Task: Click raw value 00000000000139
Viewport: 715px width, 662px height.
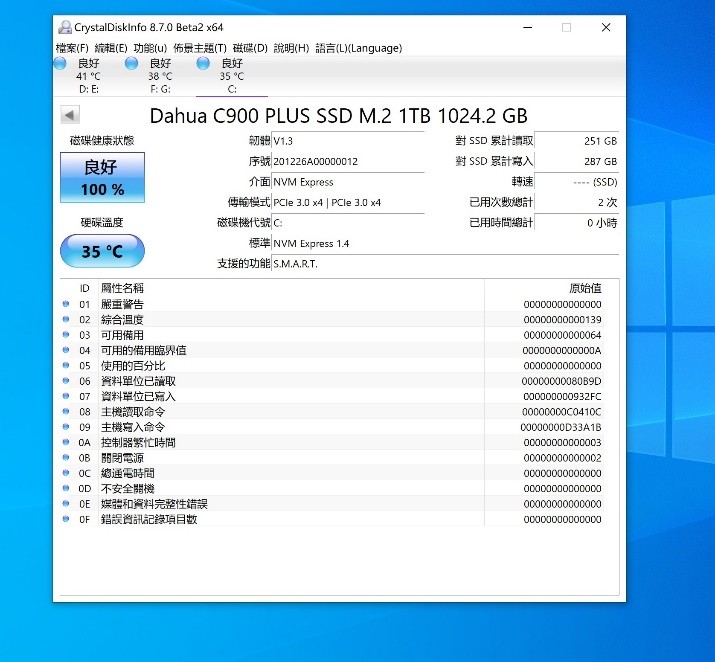Action: coord(562,320)
